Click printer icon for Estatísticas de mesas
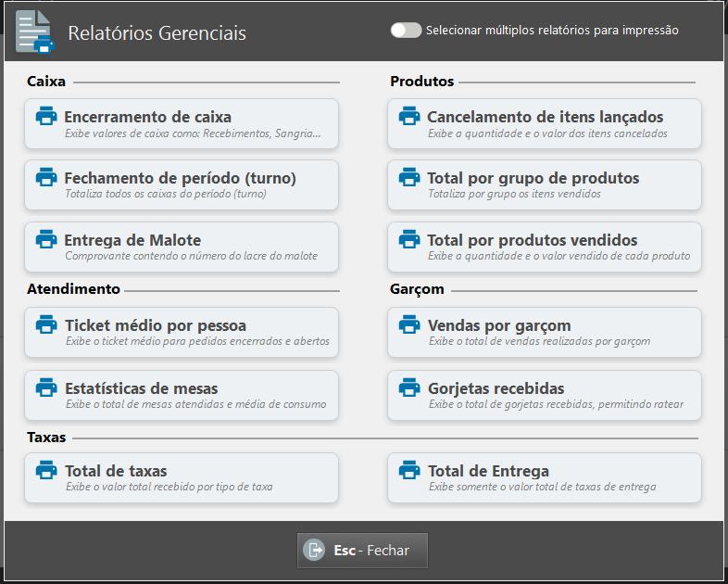This screenshot has width=728, height=584. [46, 387]
